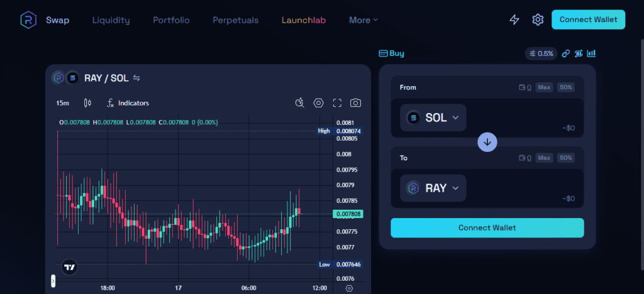Expand the More menu
The width and height of the screenshot is (644, 294).
click(364, 20)
